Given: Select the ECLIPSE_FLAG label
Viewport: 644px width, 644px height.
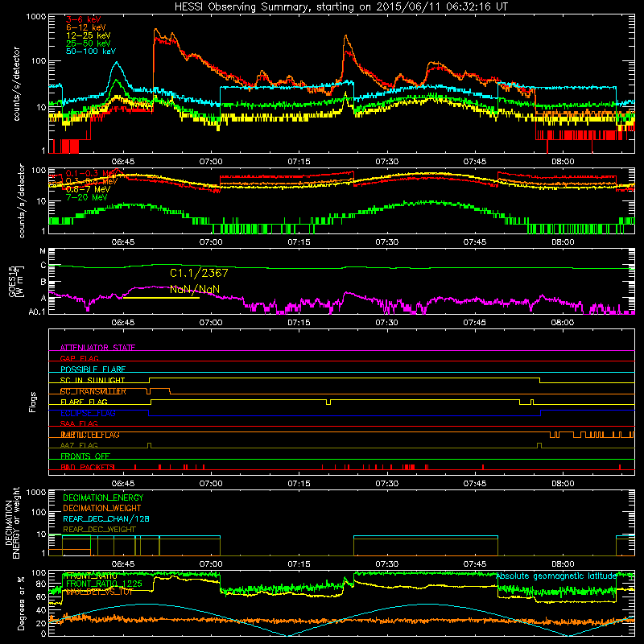Looking at the screenshot, I should tap(88, 413).
